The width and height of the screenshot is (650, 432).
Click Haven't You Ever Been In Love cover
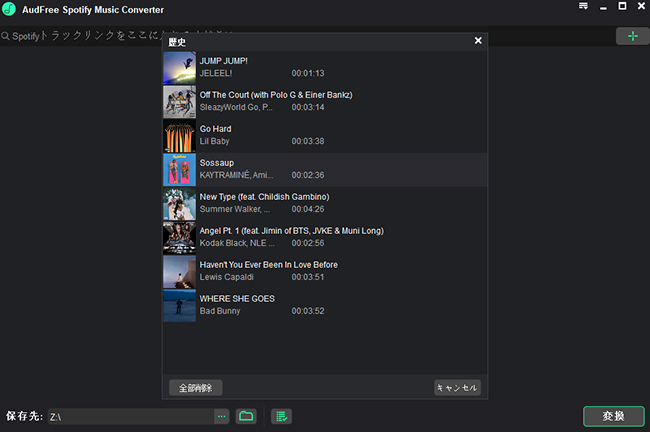(x=179, y=272)
